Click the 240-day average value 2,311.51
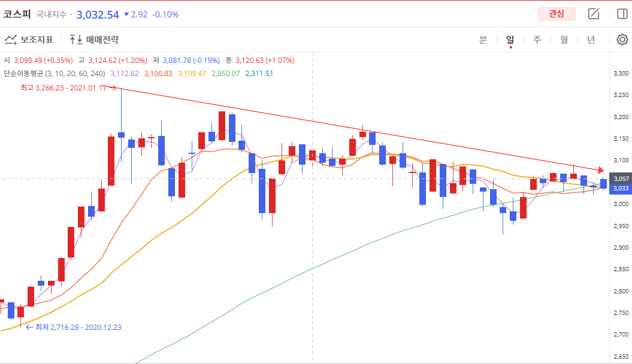632x364 pixels. [259, 74]
